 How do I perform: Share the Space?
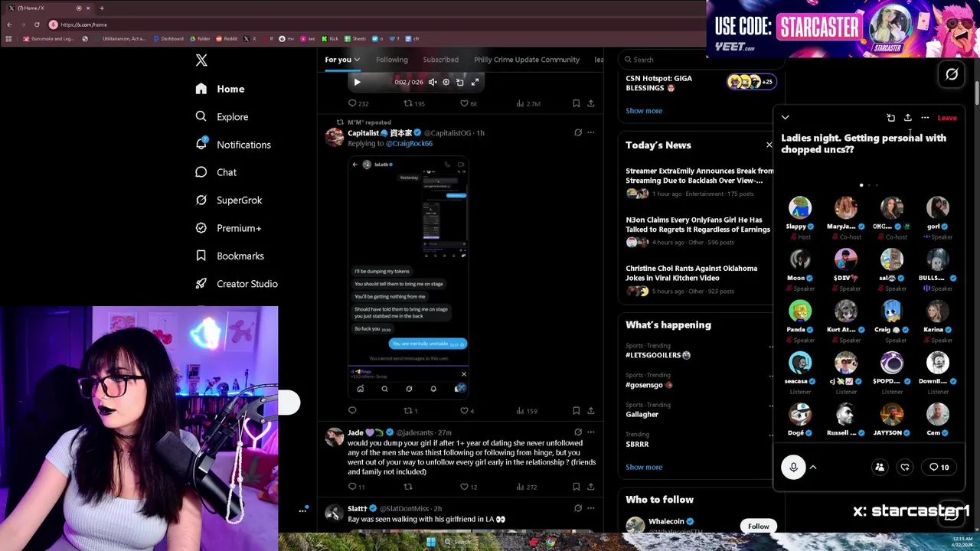click(x=908, y=118)
